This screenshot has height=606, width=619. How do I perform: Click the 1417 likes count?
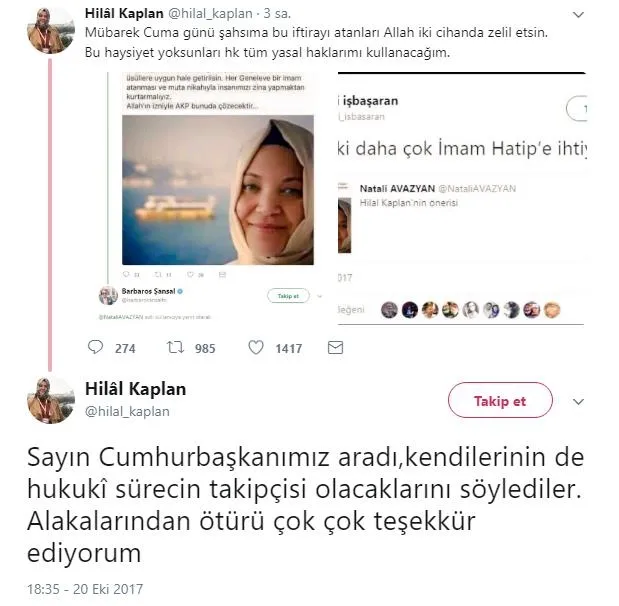tap(289, 348)
